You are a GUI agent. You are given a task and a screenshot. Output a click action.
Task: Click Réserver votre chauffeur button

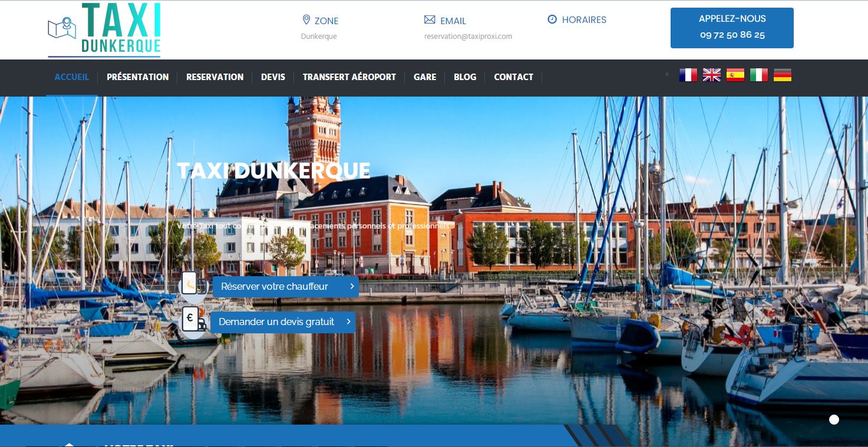(285, 287)
